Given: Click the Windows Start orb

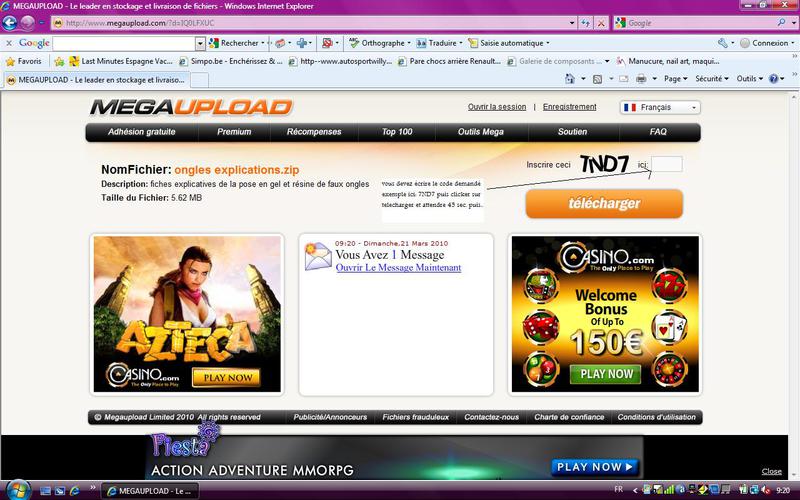Looking at the screenshot, I should [x=17, y=490].
